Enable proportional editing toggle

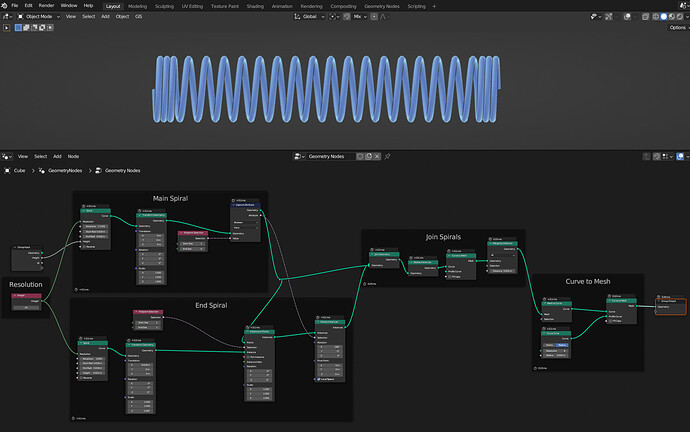pos(374,17)
